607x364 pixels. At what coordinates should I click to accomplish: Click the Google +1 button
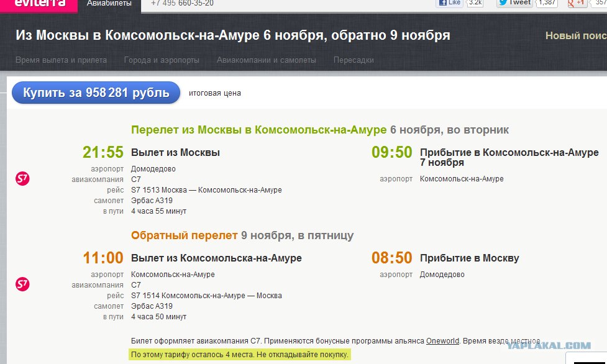577,2
